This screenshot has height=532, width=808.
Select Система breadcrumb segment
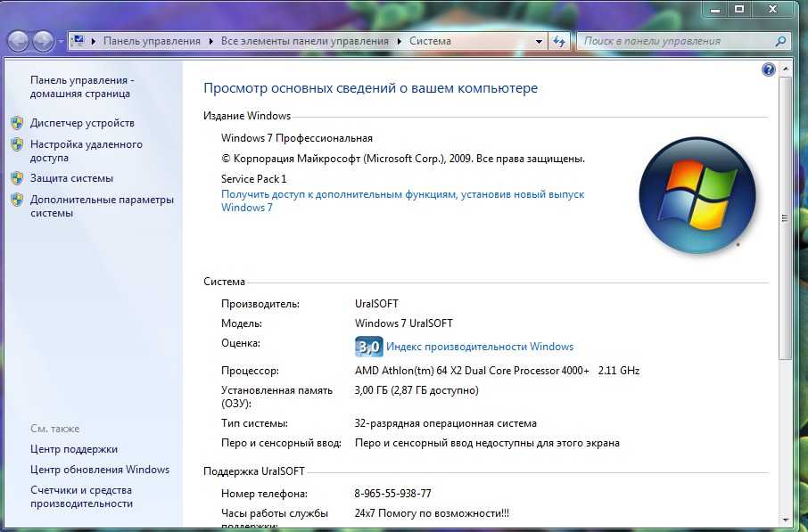click(x=430, y=41)
